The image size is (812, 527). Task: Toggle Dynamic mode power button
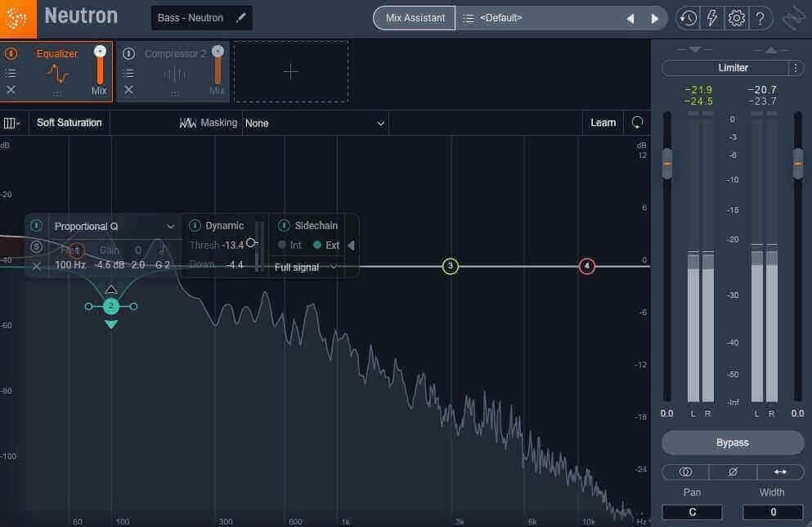(x=195, y=225)
